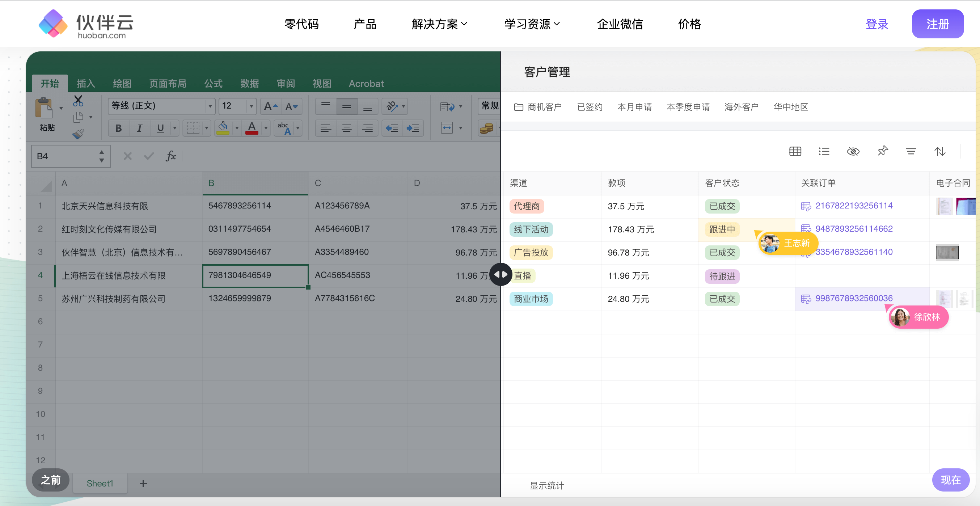Click the sort arrows icon
This screenshot has height=506, width=980.
pyautogui.click(x=940, y=151)
